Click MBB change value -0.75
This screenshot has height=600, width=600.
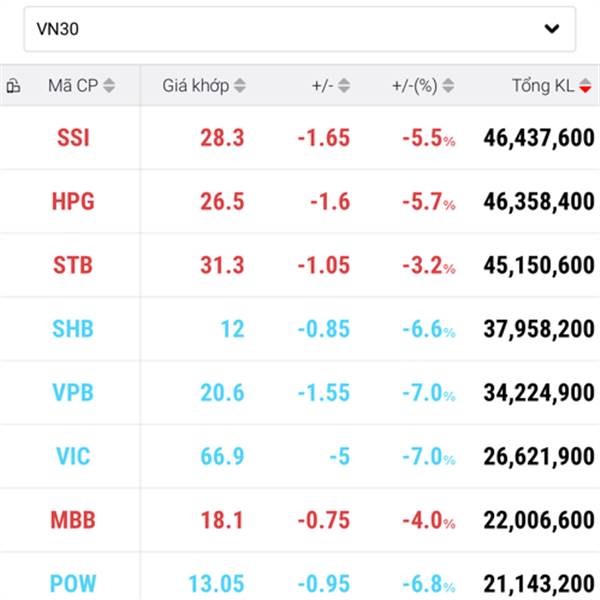[324, 520]
